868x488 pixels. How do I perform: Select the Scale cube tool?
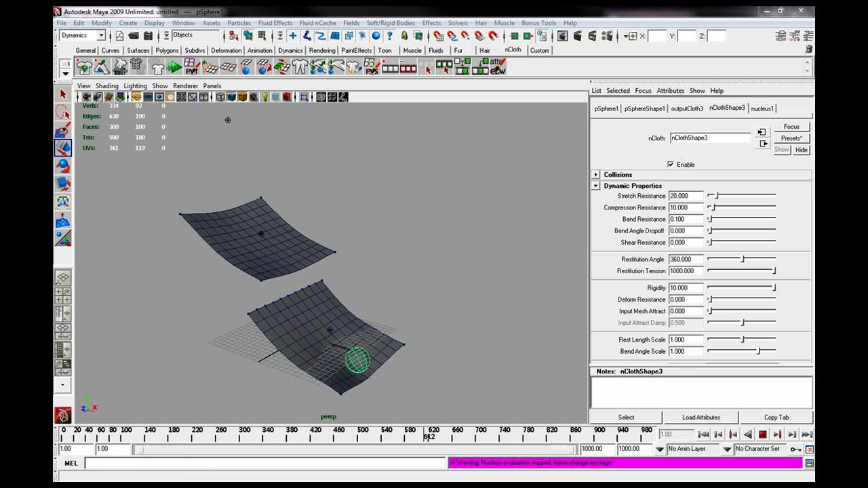tap(63, 183)
